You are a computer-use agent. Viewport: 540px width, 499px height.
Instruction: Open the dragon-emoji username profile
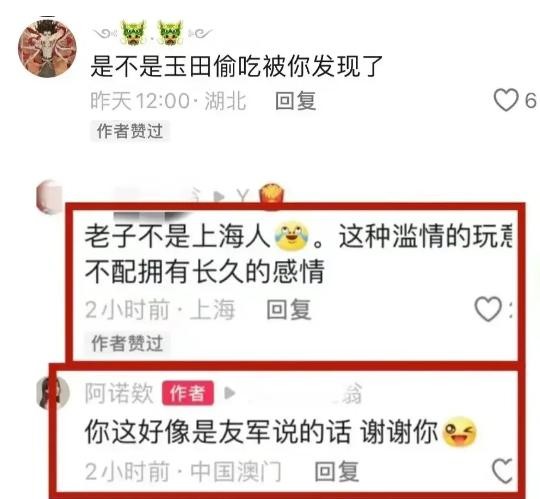pyautogui.click(x=153, y=33)
